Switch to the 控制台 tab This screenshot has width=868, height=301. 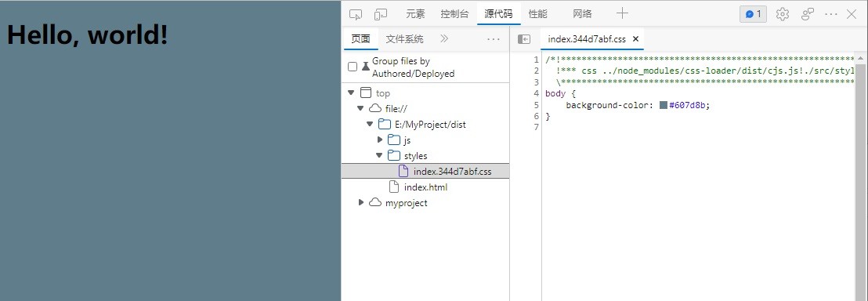(454, 14)
